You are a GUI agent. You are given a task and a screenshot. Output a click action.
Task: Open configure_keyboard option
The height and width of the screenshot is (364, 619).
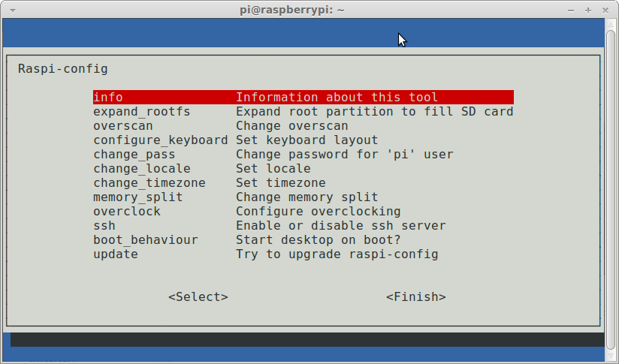point(160,140)
